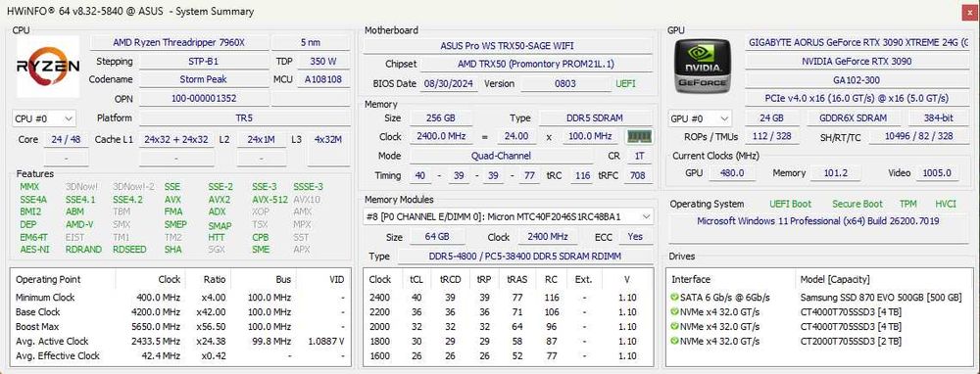Click the Secure Boot label
The height and width of the screenshot is (374, 980).
point(857,205)
